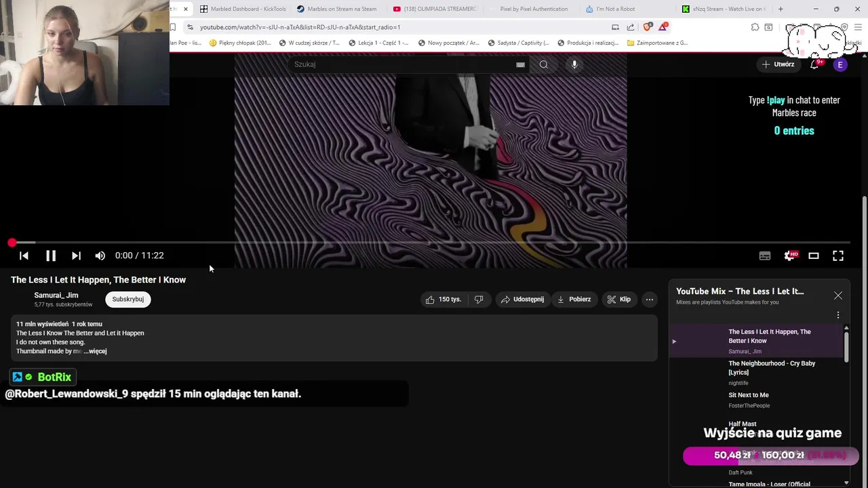Pause the video with the pause button

(x=51, y=256)
